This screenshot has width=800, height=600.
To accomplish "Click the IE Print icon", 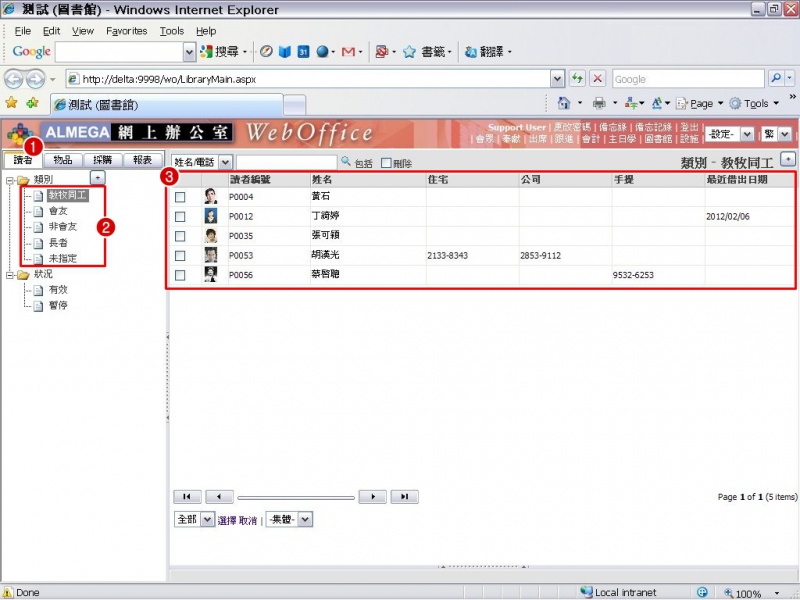I will pyautogui.click(x=599, y=104).
